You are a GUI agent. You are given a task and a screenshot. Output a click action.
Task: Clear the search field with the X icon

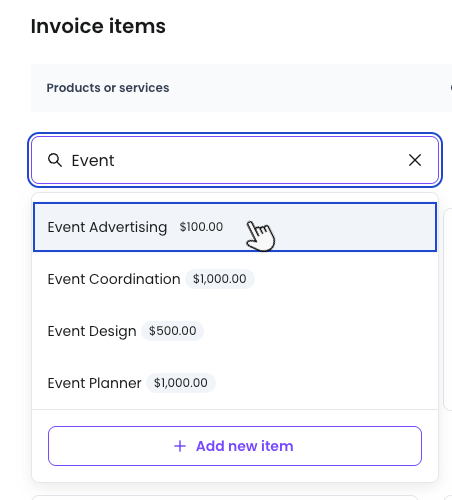pos(415,160)
